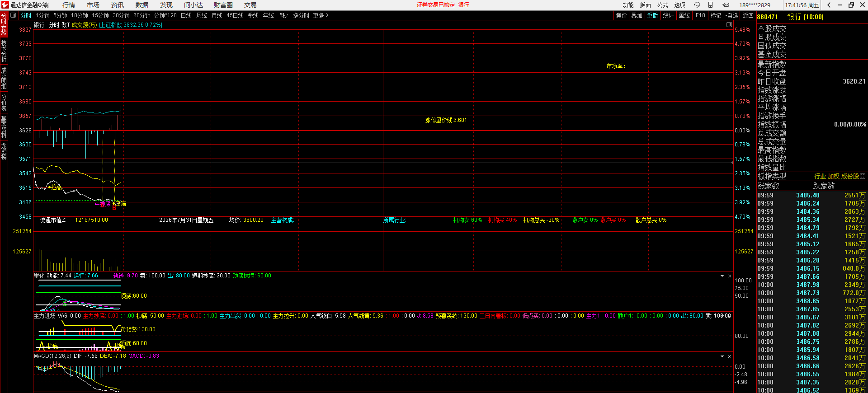Close the 量化 indicator sub-panel
868x393 pixels.
[x=729, y=276]
